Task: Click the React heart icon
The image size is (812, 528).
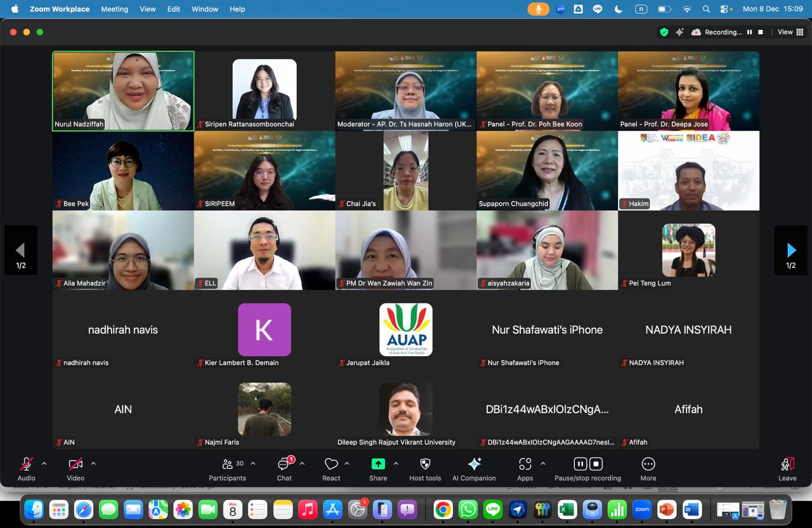Action: tap(331, 464)
